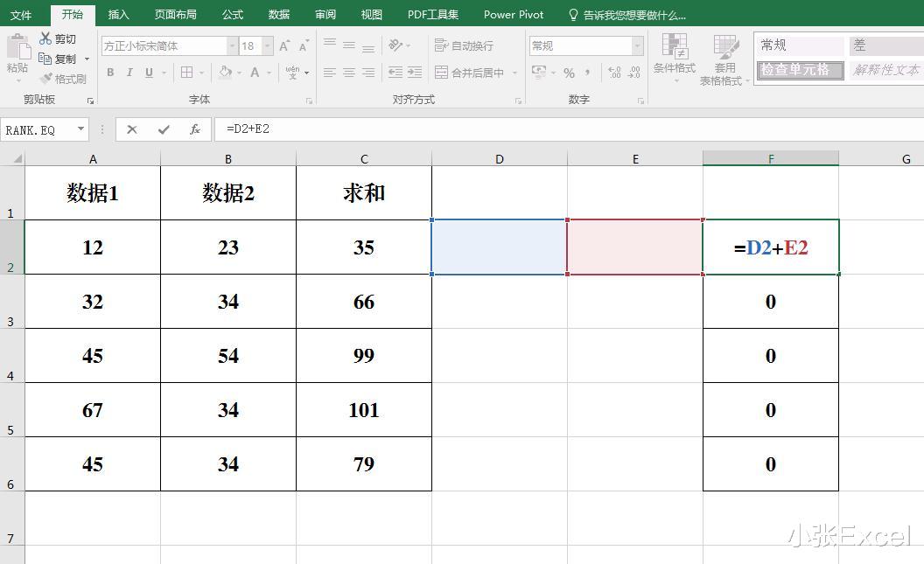Viewport: 924px width, 564px height.
Task: Click the Insert Function fx button
Action: (x=194, y=129)
